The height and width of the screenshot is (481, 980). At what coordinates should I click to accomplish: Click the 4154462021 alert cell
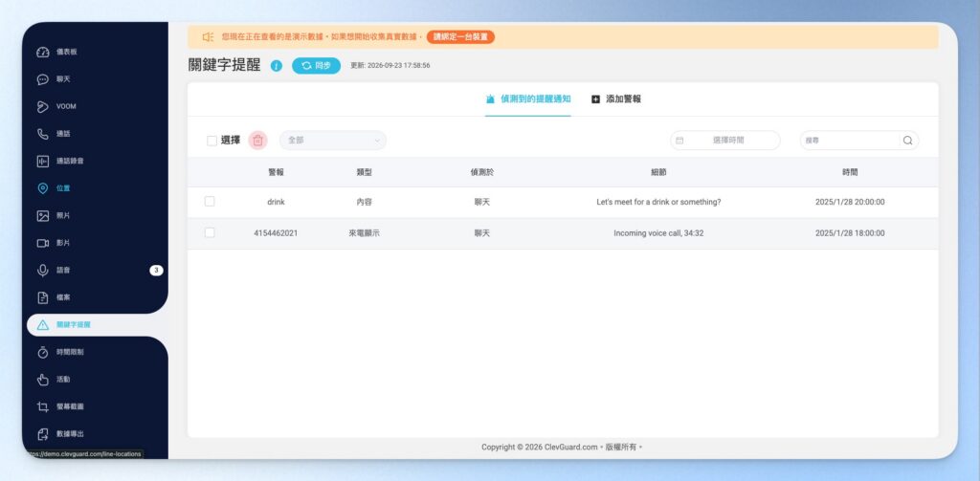(x=276, y=233)
